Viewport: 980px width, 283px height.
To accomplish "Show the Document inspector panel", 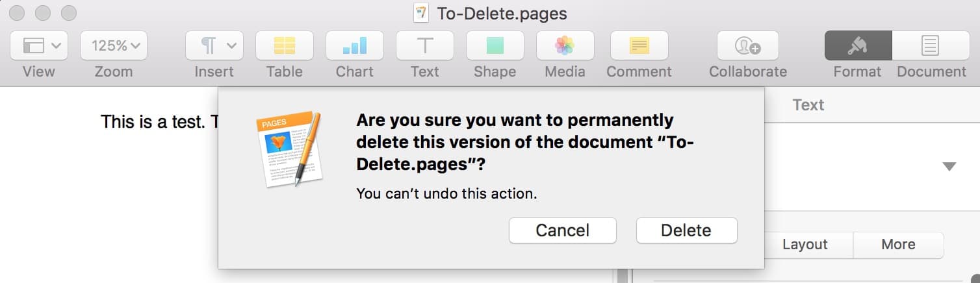I will 931,45.
